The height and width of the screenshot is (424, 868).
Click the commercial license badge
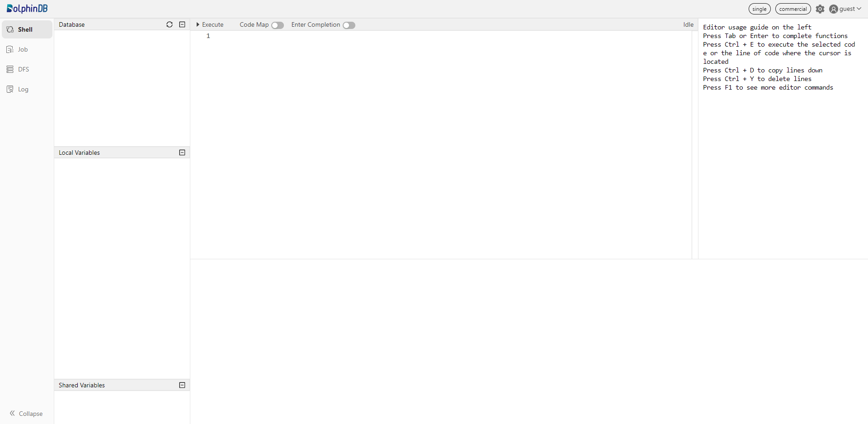click(793, 9)
